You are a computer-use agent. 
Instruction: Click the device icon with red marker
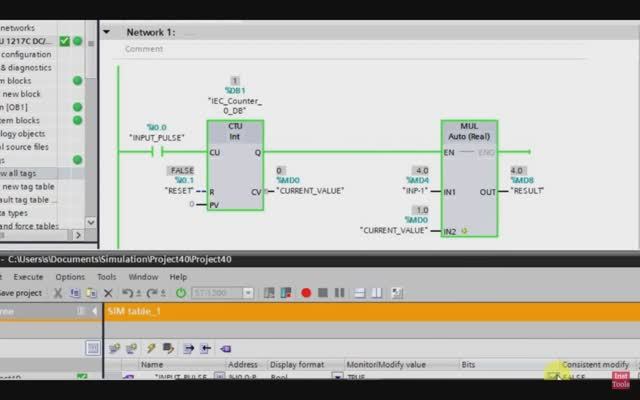coord(286,293)
